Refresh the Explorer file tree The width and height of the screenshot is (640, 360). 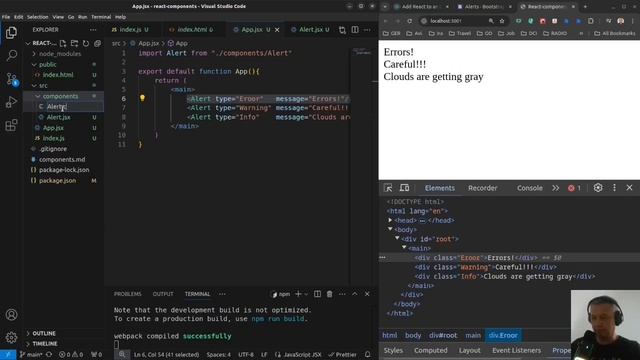tap(86, 43)
